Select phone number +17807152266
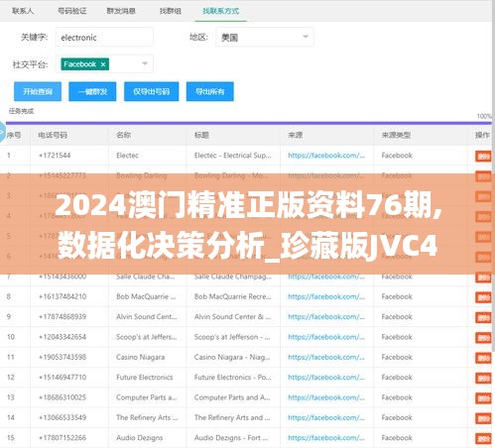 point(62,438)
